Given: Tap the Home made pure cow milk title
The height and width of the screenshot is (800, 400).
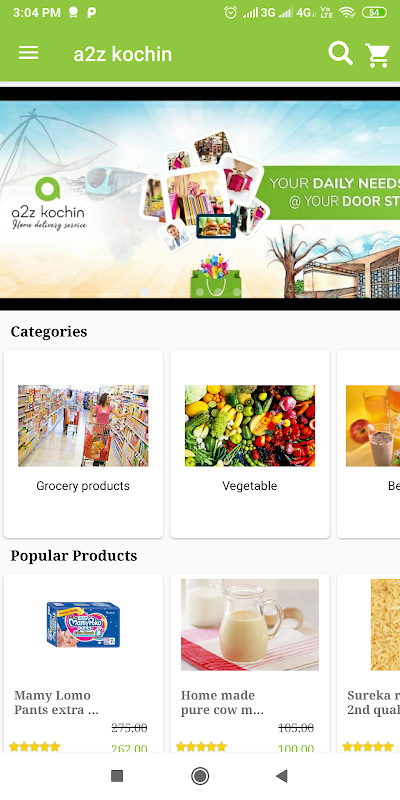Looking at the screenshot, I should [x=222, y=703].
